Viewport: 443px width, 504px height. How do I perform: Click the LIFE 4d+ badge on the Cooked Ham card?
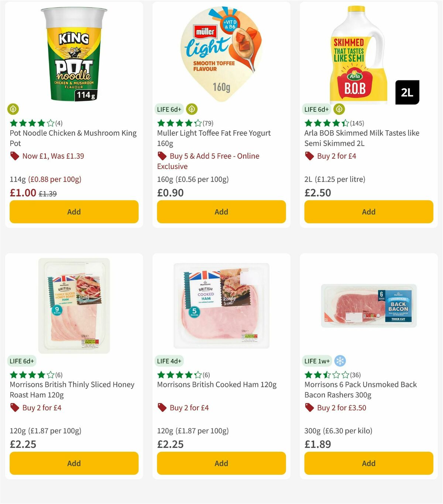(169, 361)
